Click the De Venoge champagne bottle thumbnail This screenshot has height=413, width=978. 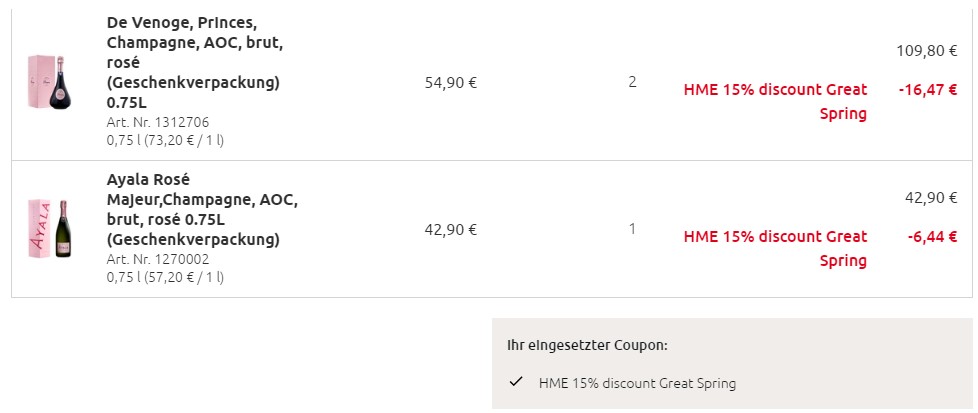coord(49,83)
